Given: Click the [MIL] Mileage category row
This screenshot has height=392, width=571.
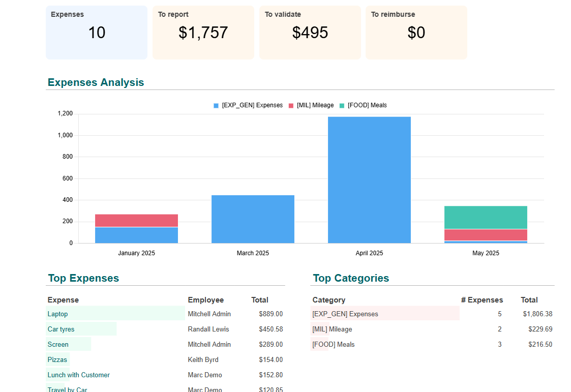Looking at the screenshot, I should [x=332, y=329].
